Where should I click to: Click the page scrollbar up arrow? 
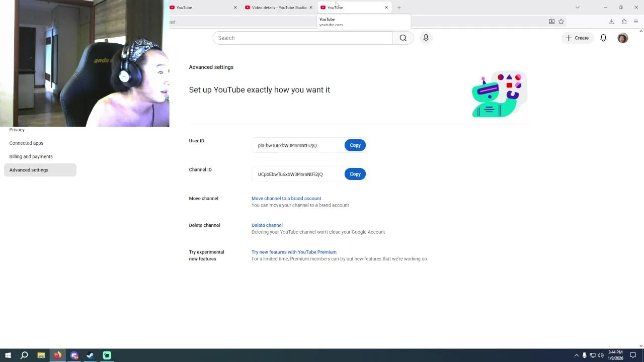(x=640, y=31)
